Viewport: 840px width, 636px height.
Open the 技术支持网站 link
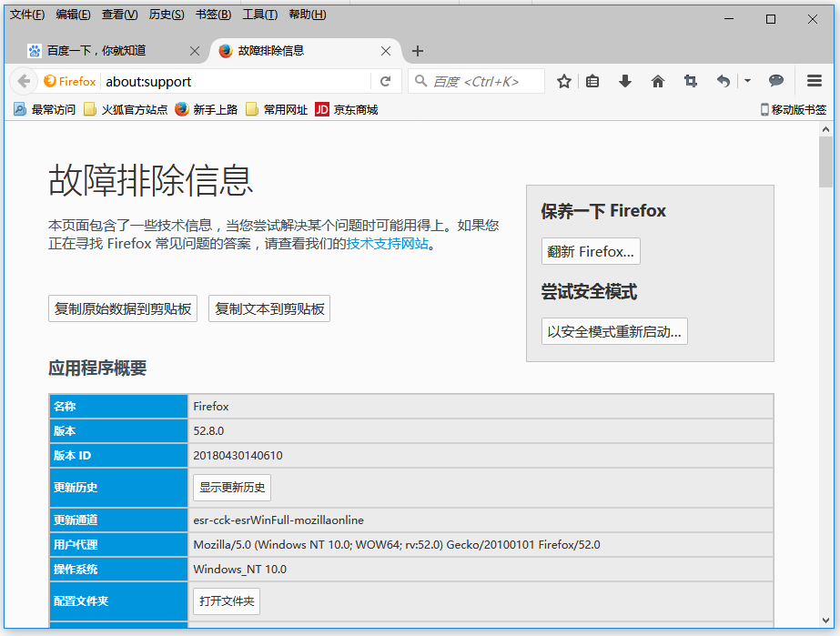pos(387,244)
